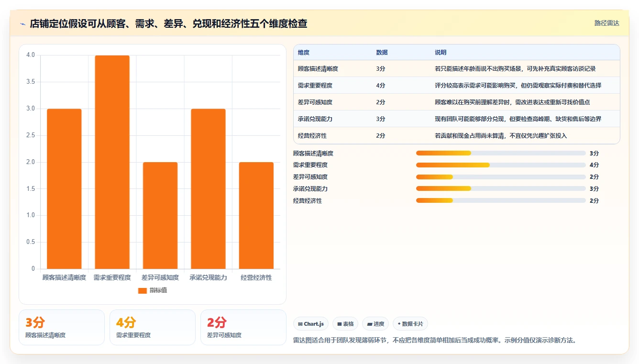639x364 pixels.
Task: Click the 经营经济性 bar in chart
Action: (x=256, y=215)
